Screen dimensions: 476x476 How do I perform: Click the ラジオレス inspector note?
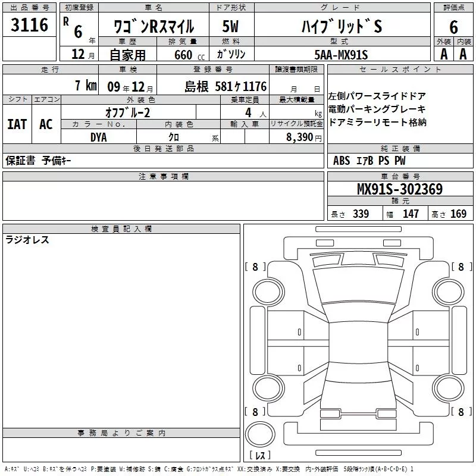(27, 240)
